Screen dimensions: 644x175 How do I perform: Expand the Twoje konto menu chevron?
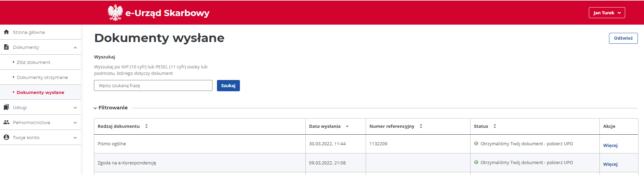pyautogui.click(x=75, y=138)
